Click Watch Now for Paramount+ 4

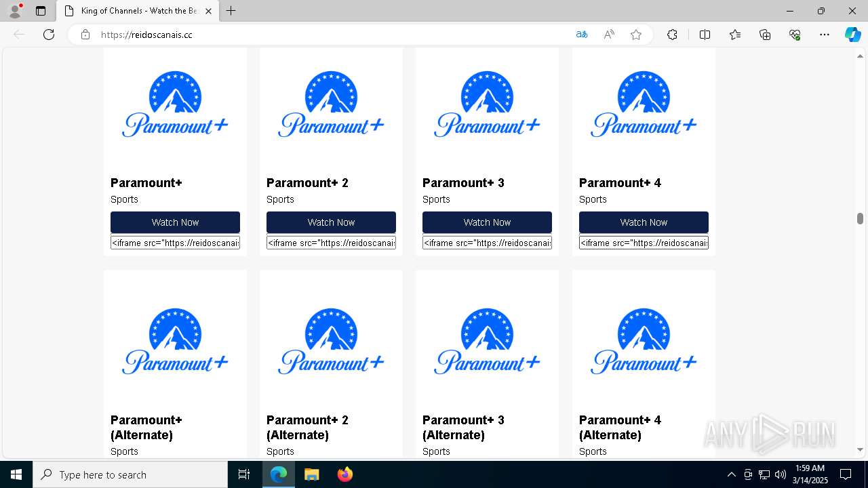pos(644,222)
